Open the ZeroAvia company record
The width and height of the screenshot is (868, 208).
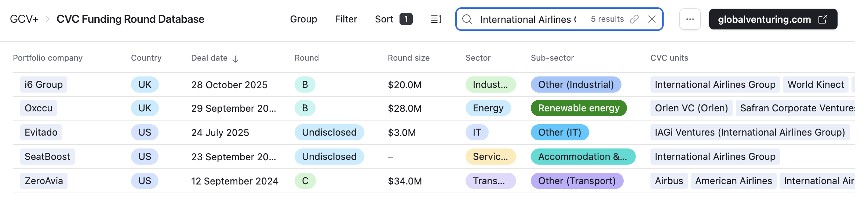coord(44,181)
